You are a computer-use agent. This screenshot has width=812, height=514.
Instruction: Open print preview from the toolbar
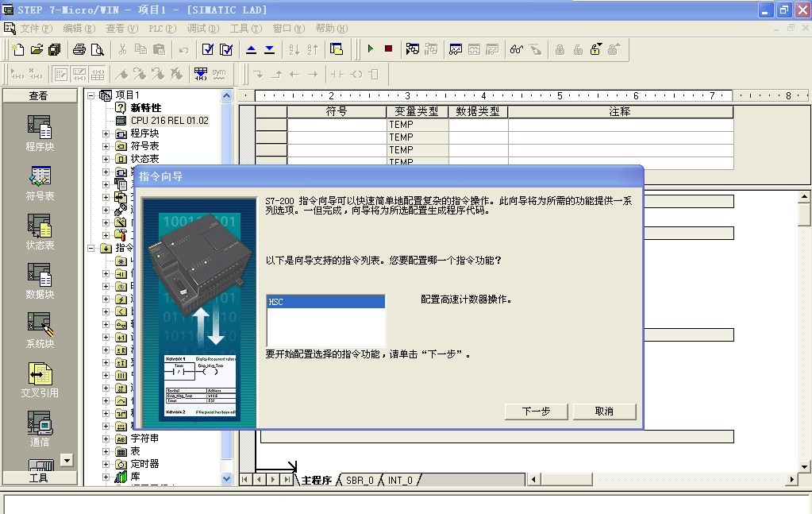click(98, 50)
